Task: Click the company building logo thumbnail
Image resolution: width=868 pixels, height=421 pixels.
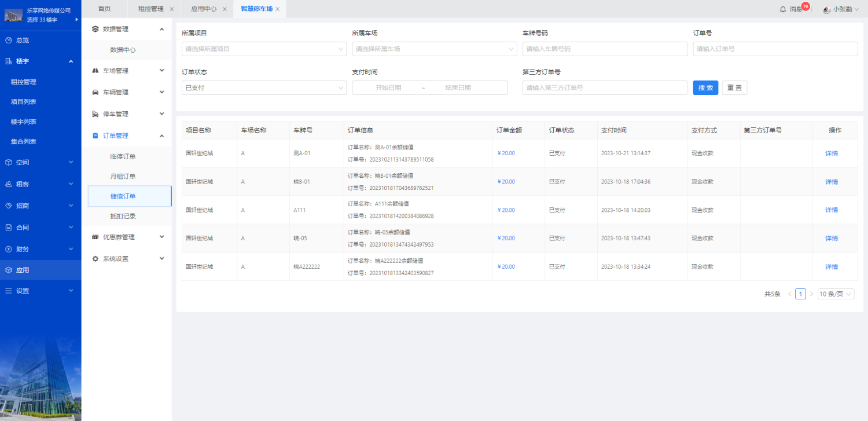Action: tap(13, 15)
